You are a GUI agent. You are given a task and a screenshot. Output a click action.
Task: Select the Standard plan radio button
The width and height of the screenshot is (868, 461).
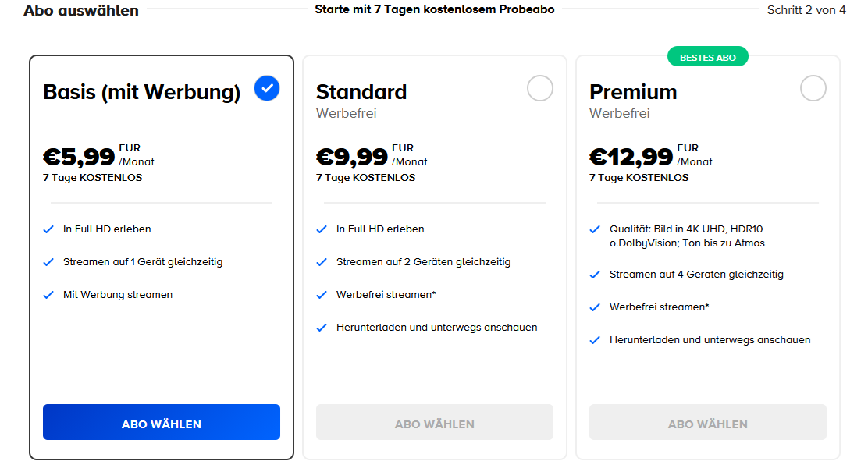(540, 89)
